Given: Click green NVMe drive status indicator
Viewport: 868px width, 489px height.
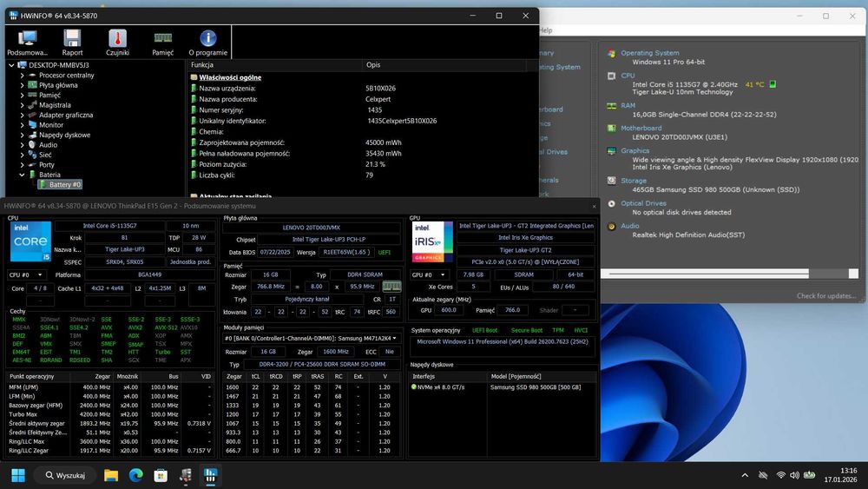Looking at the screenshot, I should point(413,387).
